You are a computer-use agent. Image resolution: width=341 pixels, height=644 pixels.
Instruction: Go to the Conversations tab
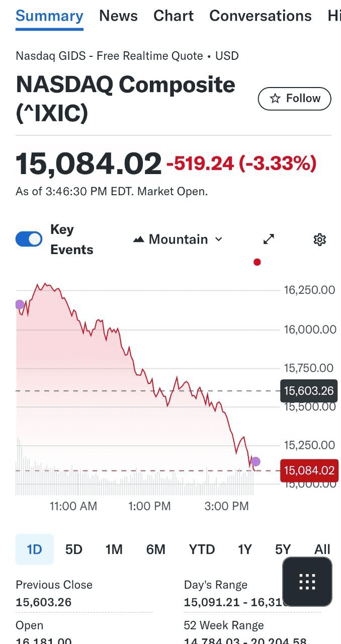click(x=260, y=16)
